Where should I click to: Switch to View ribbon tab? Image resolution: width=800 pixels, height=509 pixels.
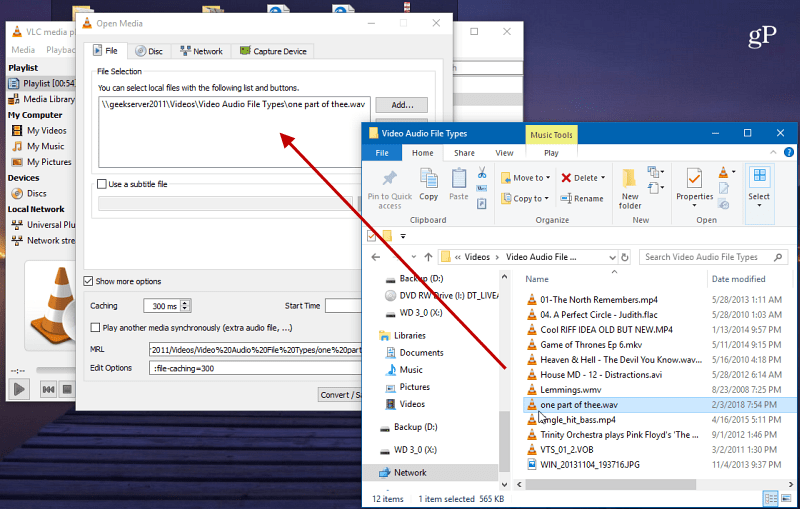coord(504,152)
